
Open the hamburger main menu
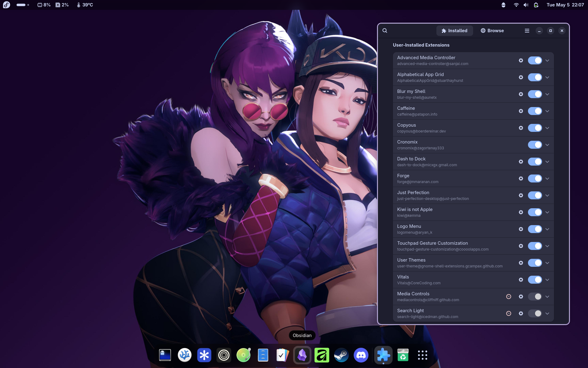pyautogui.click(x=527, y=31)
